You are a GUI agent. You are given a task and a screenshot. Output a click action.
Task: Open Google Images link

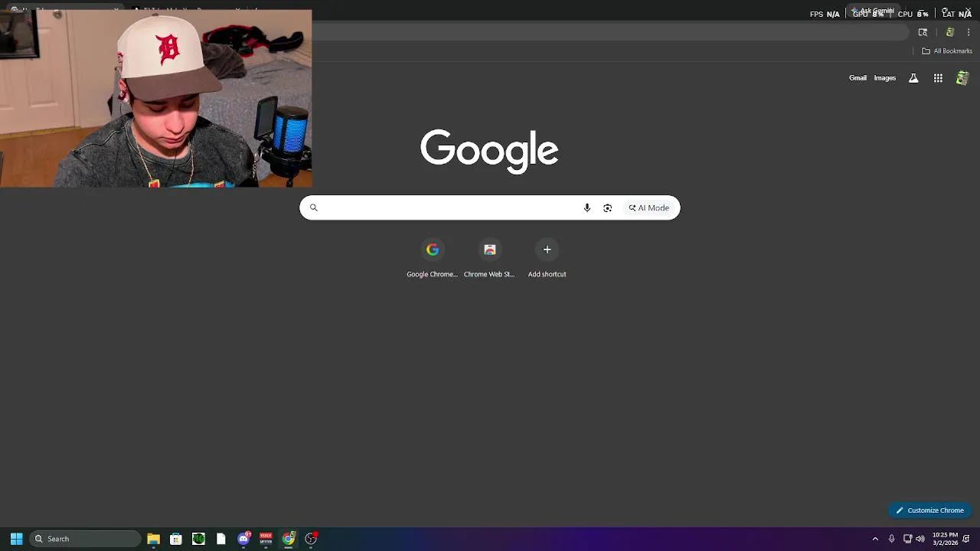point(884,78)
